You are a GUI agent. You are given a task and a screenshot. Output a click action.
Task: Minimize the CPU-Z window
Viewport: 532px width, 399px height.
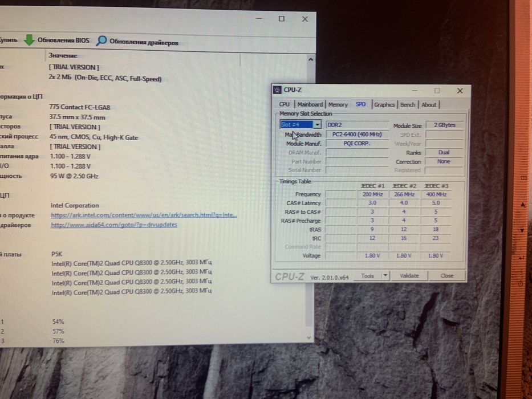coord(415,91)
